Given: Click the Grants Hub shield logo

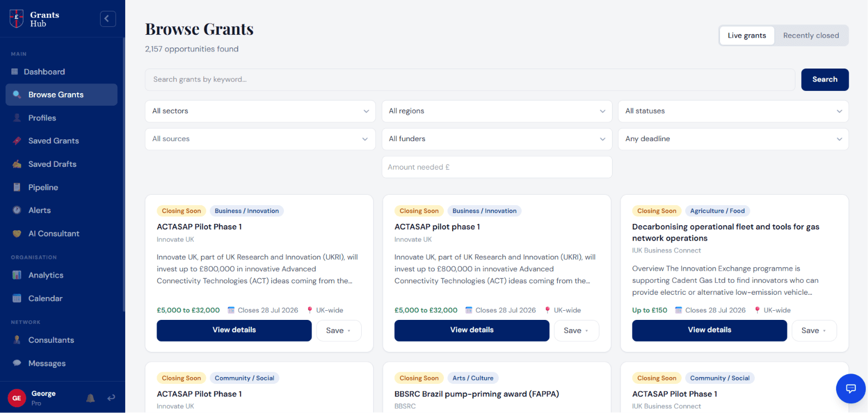Looking at the screenshot, I should [17, 19].
